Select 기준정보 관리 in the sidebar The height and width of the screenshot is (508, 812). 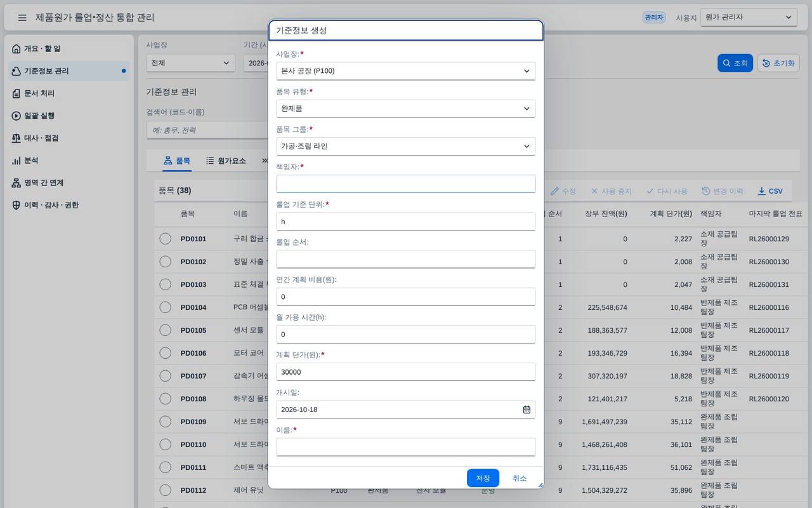click(x=70, y=71)
